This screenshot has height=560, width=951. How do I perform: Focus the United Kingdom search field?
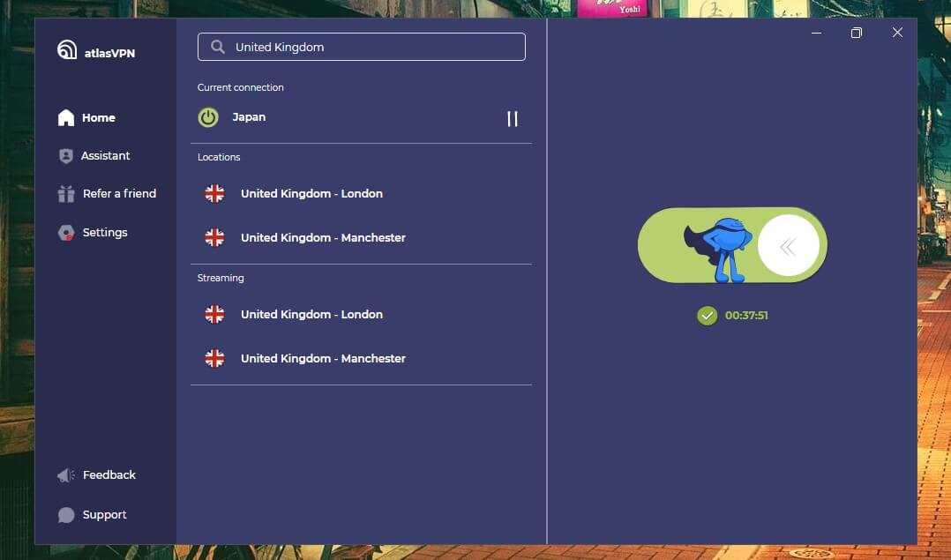pyautogui.click(x=362, y=47)
